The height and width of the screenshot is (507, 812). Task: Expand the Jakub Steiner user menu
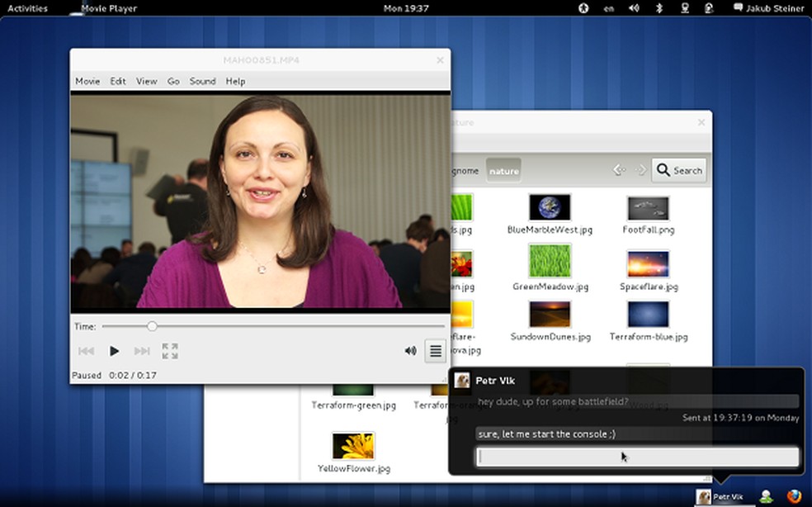(x=767, y=8)
